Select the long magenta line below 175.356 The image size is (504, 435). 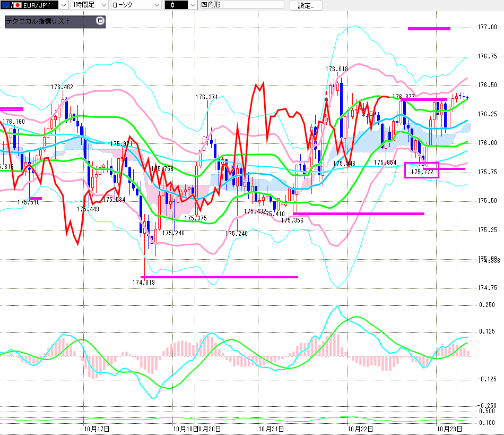coord(359,214)
